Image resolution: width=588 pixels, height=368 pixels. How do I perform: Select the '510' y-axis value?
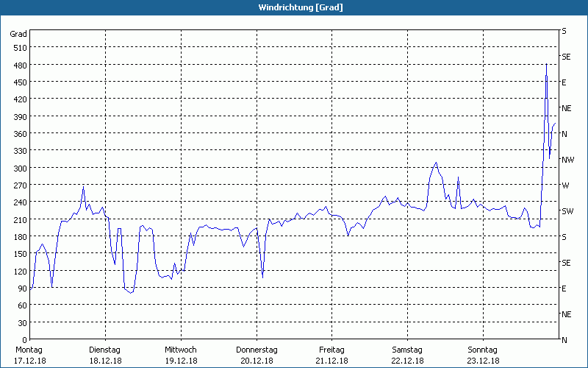pos(21,48)
